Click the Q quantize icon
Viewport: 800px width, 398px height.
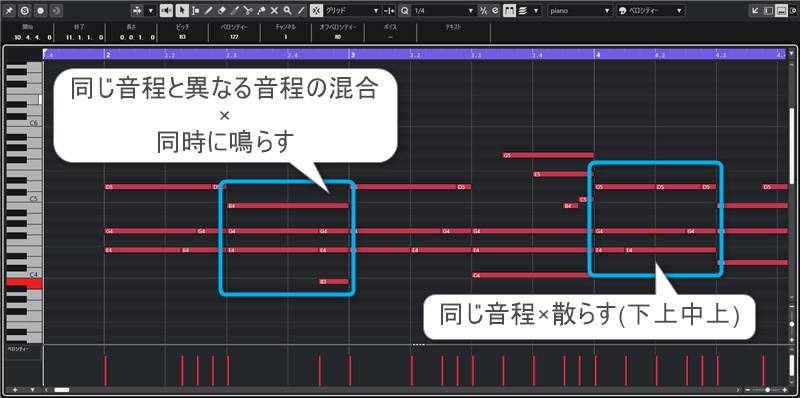[405, 10]
